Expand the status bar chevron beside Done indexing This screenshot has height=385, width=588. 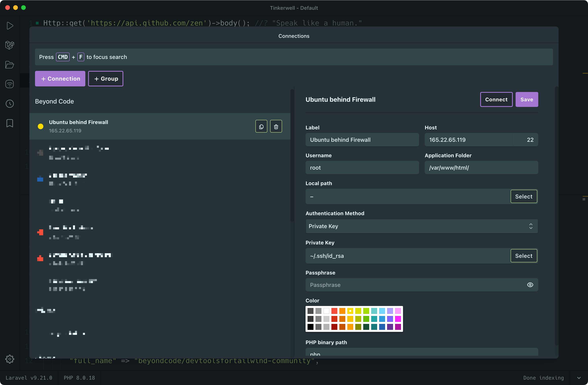pyautogui.click(x=579, y=378)
